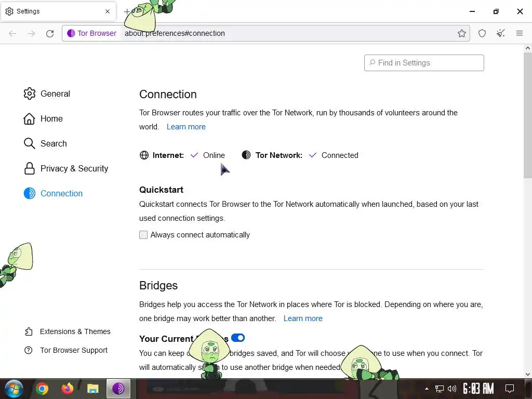Image resolution: width=532 pixels, height=399 pixels.
Task: Click the Internet globe status icon
Action: coord(144,155)
